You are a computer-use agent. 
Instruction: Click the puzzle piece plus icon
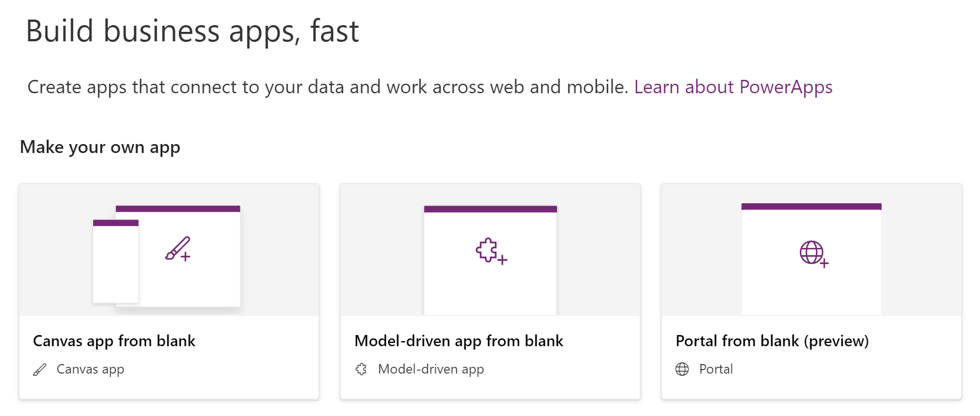(491, 251)
